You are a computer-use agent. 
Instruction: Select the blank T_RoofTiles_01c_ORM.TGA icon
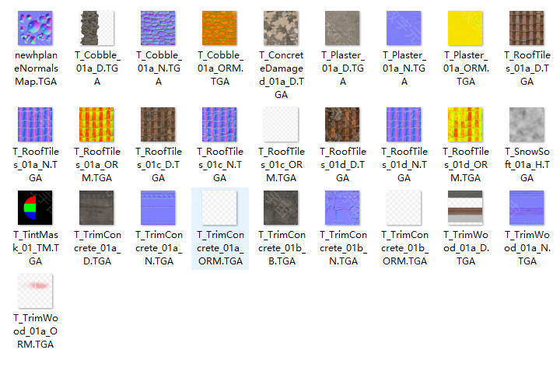click(281, 124)
